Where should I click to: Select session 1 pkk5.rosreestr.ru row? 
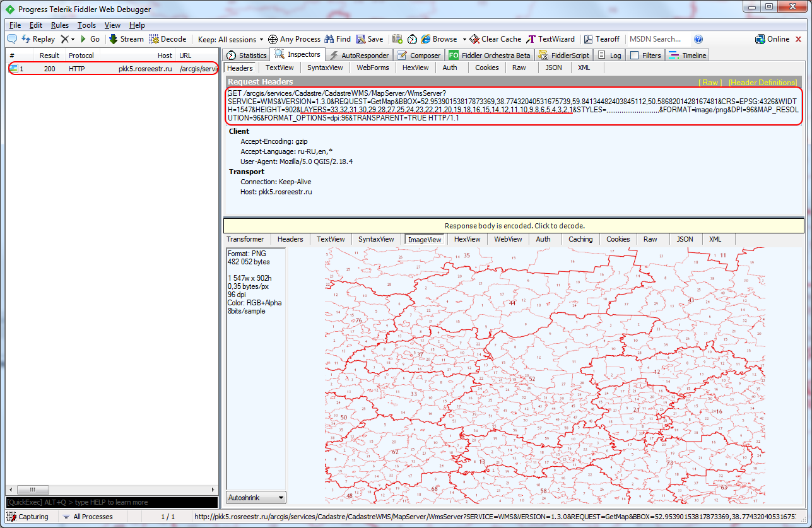tap(112, 68)
